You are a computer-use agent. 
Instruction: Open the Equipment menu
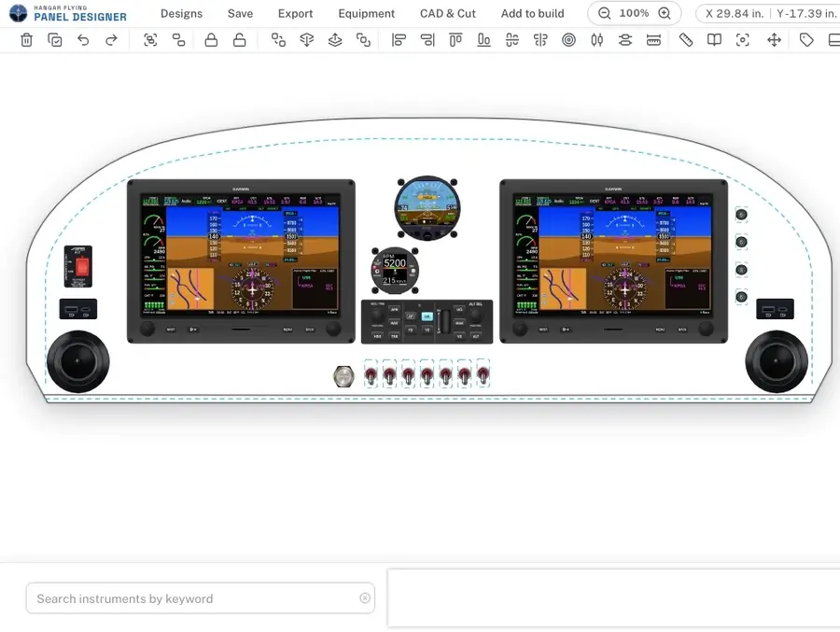point(367,13)
